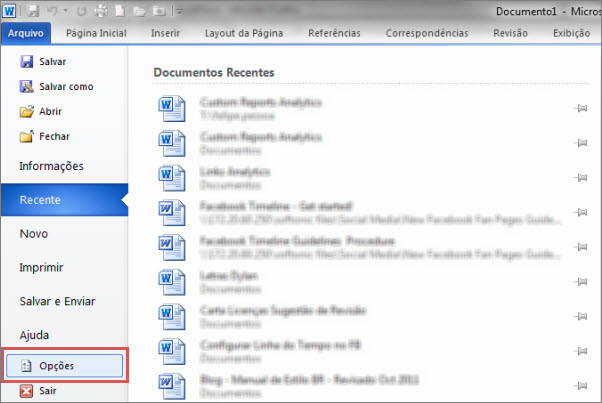Open Configurar Linha do Tempo no FB document
Viewport: 602px width, 403px height.
pyautogui.click(x=361, y=351)
